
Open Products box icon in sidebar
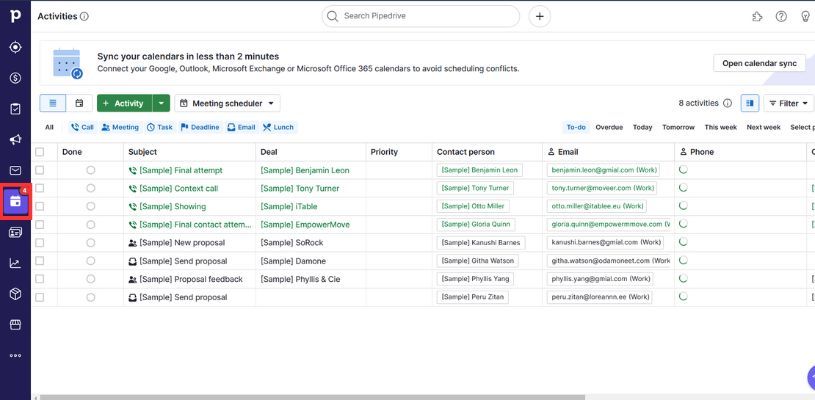pyautogui.click(x=15, y=294)
